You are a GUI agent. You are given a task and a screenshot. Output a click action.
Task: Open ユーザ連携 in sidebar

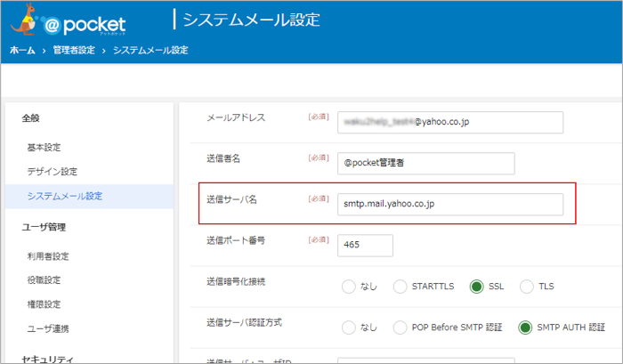pyautogui.click(x=48, y=328)
